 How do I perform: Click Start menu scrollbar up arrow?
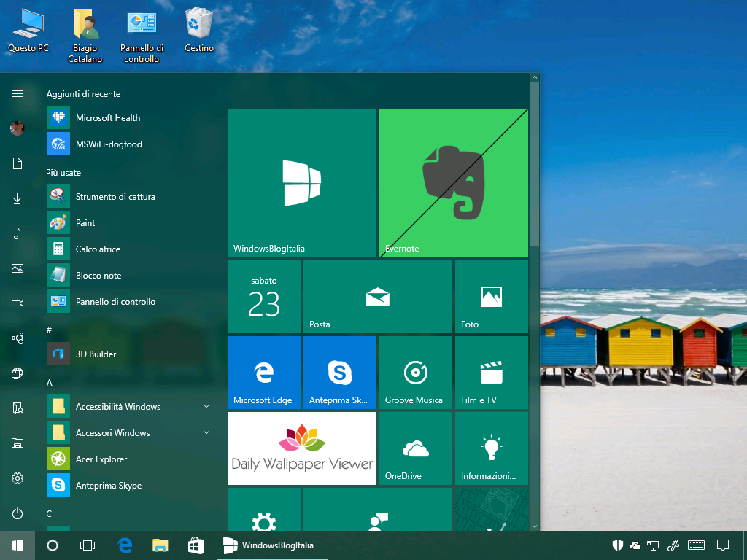535,77
